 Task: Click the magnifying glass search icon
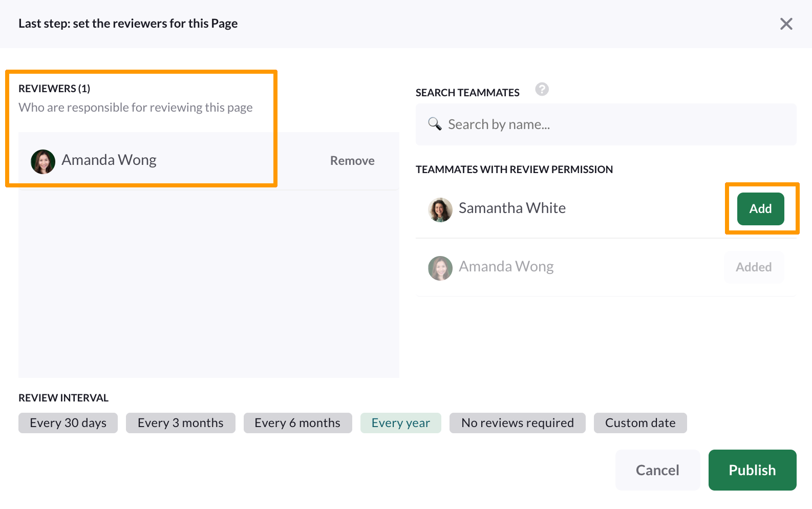click(x=435, y=124)
